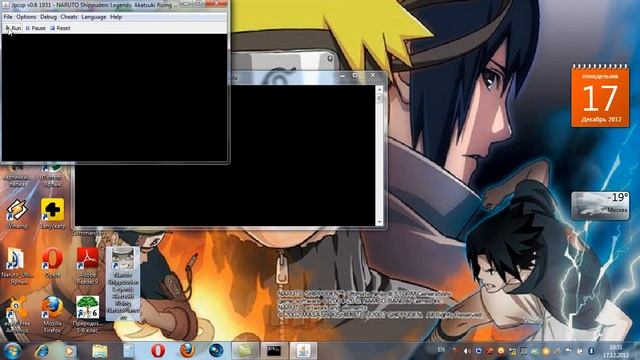Minimize the console window

(x=342, y=76)
